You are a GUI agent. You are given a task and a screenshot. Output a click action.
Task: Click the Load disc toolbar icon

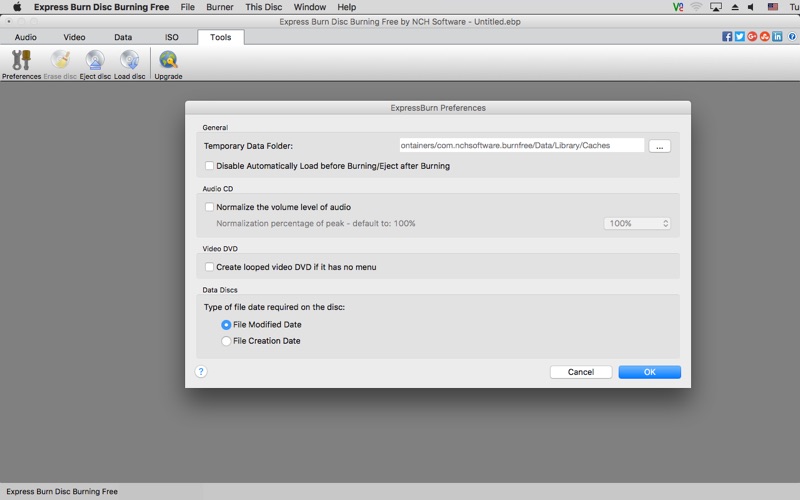pyautogui.click(x=130, y=64)
